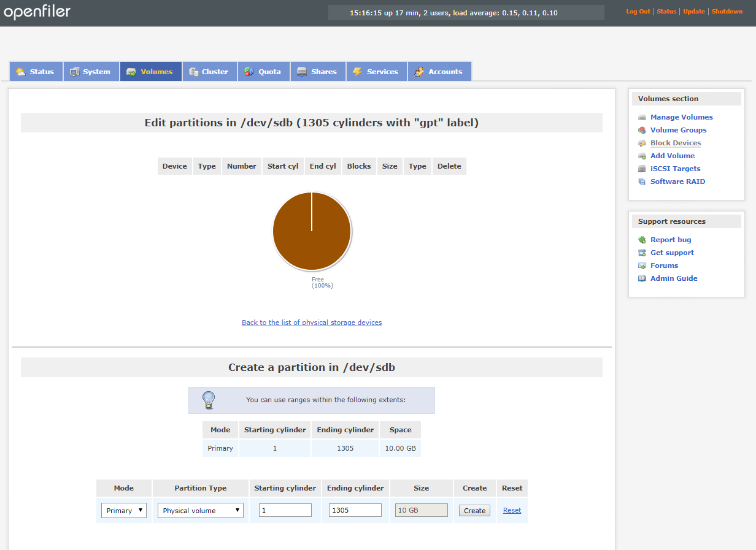Click the Reset link
Viewport: 756px width, 550px height.
(512, 510)
